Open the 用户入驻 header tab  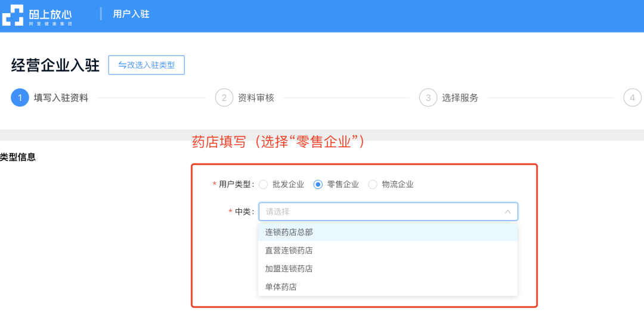tap(131, 14)
